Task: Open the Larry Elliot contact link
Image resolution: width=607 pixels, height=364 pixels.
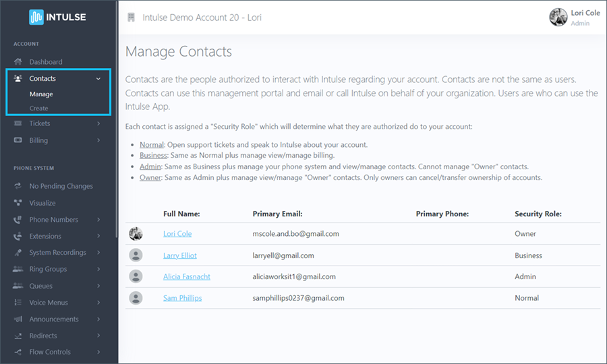Action: point(179,255)
